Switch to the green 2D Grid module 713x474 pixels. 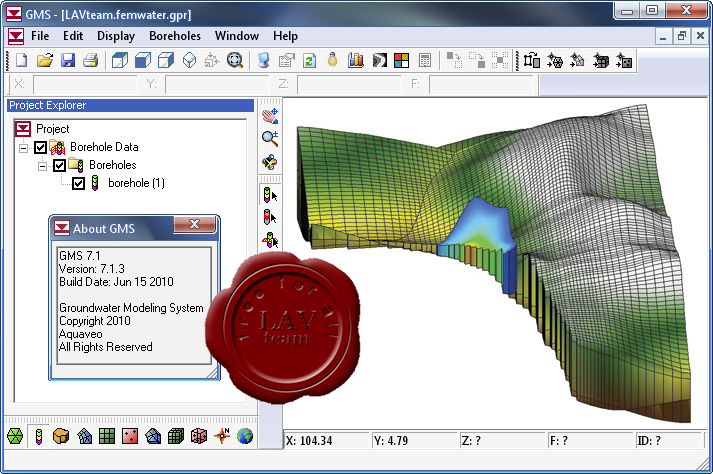point(107,437)
